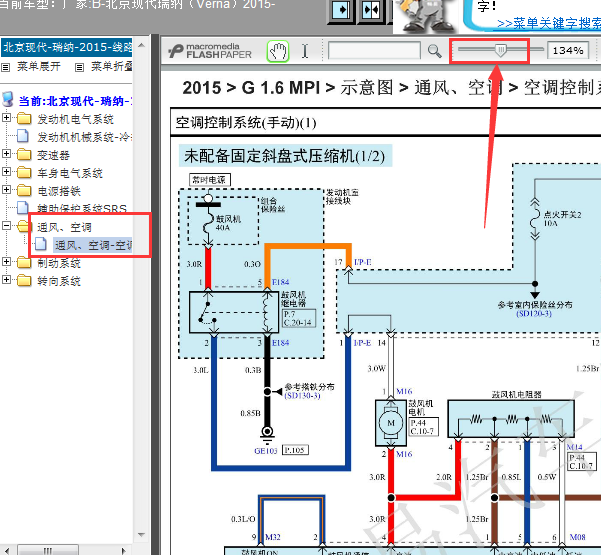Expand the 转向系统 folder
The image size is (601, 555).
pos(6,279)
